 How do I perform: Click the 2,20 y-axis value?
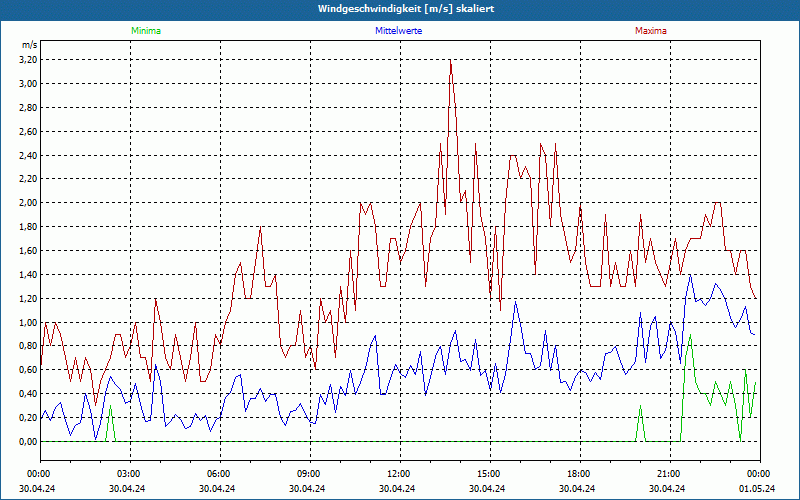click(x=28, y=179)
